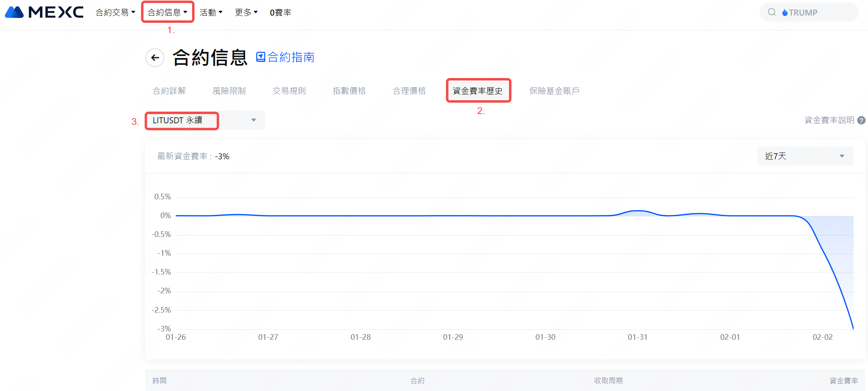Screen dimensions: 868x391
Task: Switch to the 合約詳解 tab
Action: pyautogui.click(x=169, y=91)
